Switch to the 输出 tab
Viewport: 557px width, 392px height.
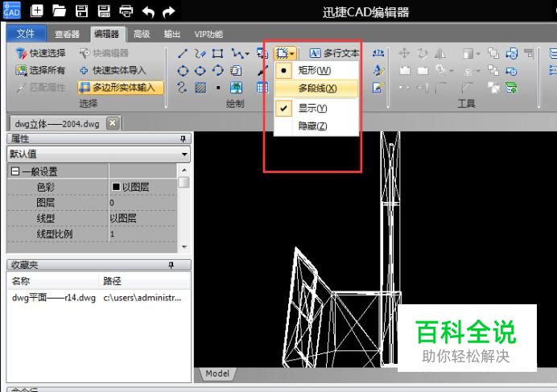click(172, 34)
